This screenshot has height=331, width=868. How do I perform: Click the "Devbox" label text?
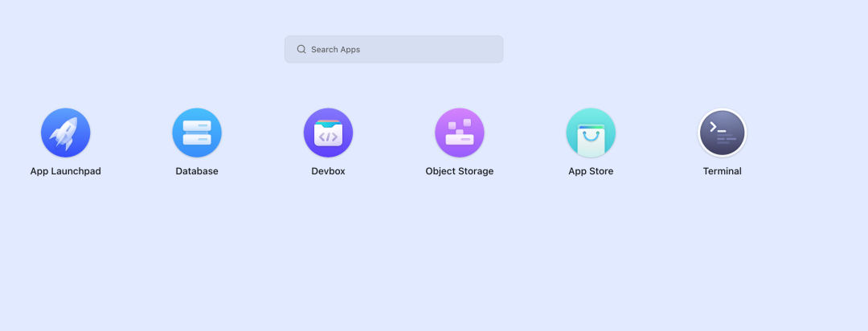(x=328, y=172)
